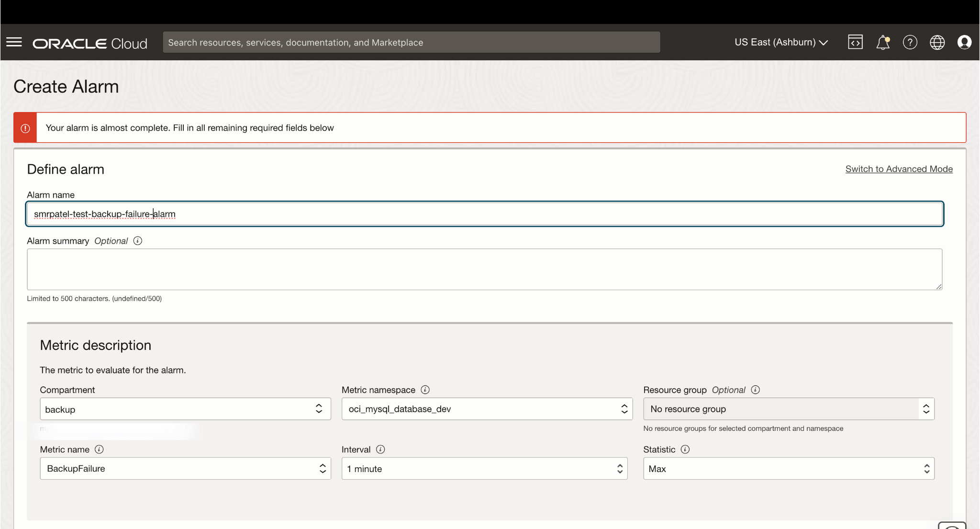Open the Compartment dropdown showing backup
The height and width of the screenshot is (529, 980).
[x=185, y=409]
